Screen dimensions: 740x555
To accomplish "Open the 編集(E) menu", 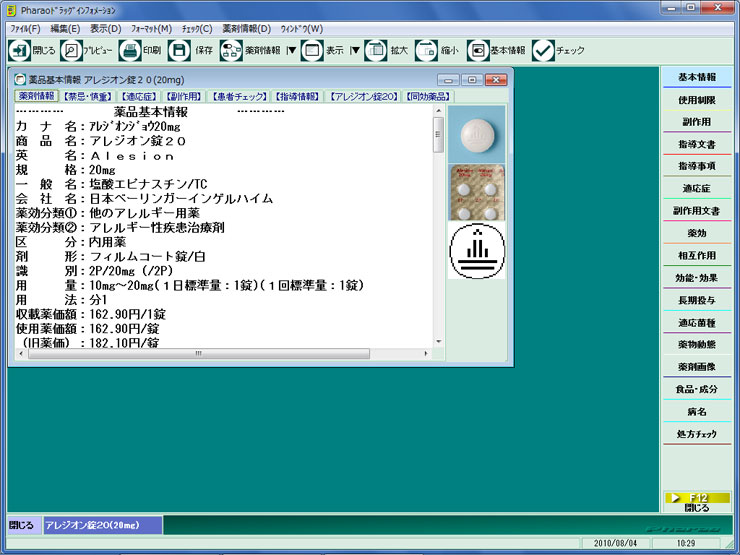I will tap(65, 29).
